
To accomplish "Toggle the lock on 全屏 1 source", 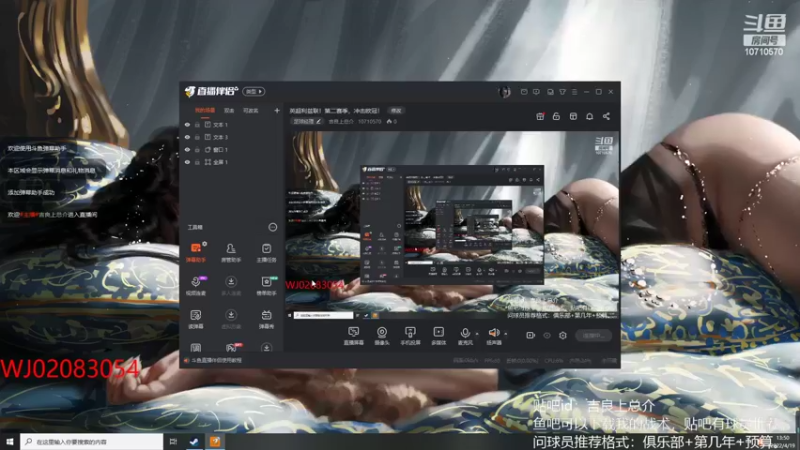I will click(x=197, y=162).
